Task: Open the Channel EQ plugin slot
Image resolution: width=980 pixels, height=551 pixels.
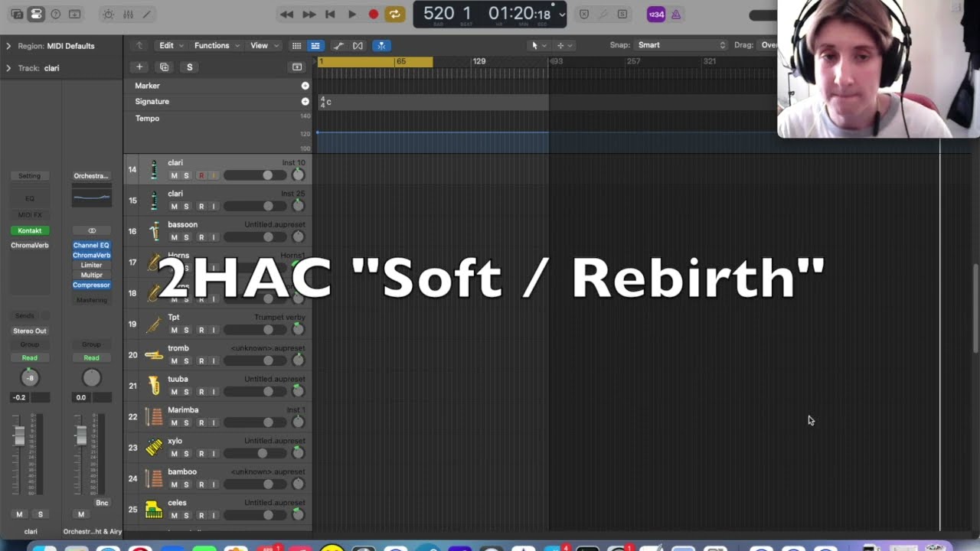Action: (x=91, y=246)
